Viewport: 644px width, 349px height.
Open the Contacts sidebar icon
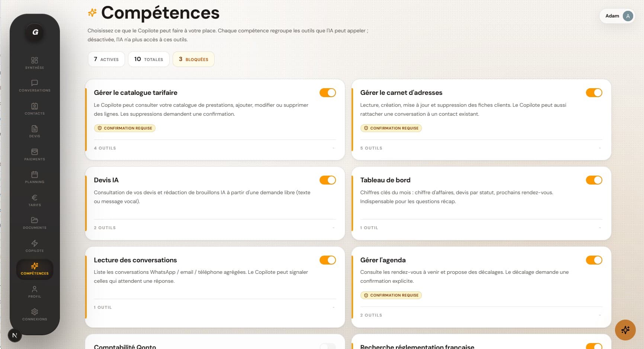tap(35, 106)
